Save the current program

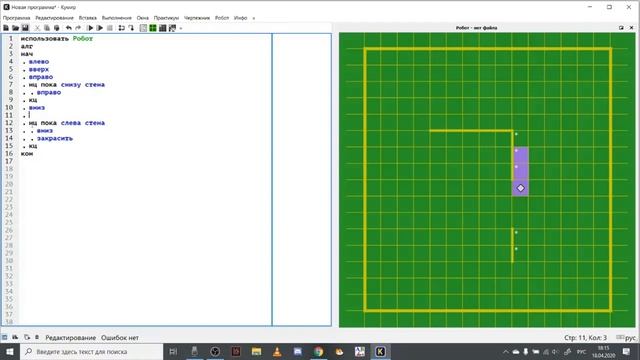point(25,28)
